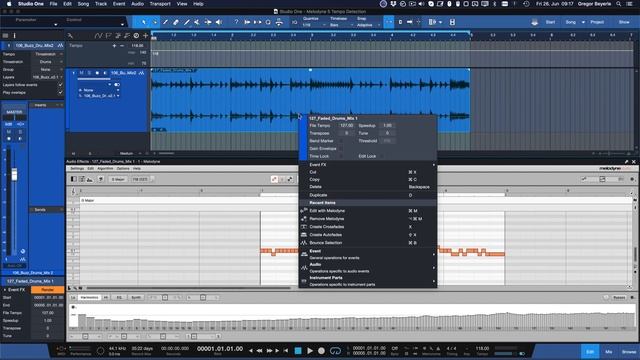Toggle the Play overlaps checkbox
This screenshot has height=360, width=640.
coord(60,93)
